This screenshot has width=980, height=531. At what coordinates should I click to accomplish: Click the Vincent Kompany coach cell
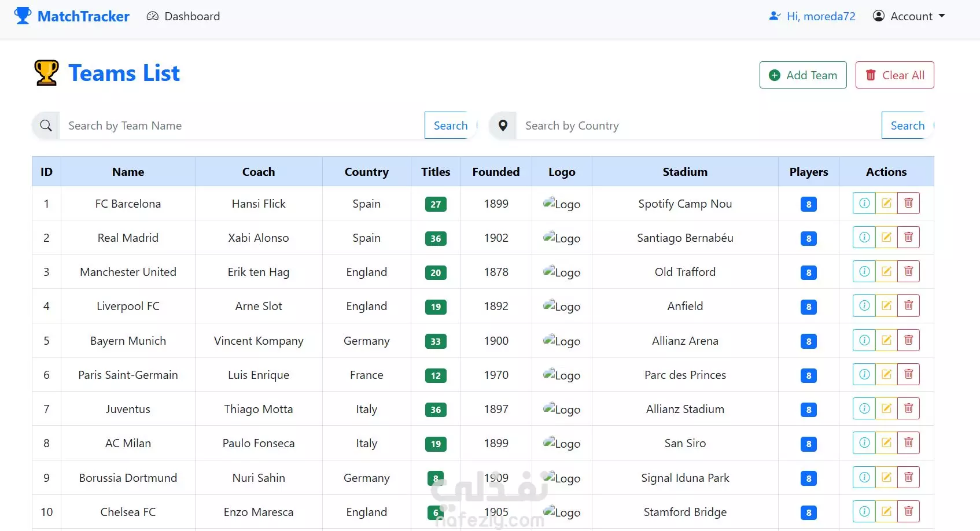point(259,341)
